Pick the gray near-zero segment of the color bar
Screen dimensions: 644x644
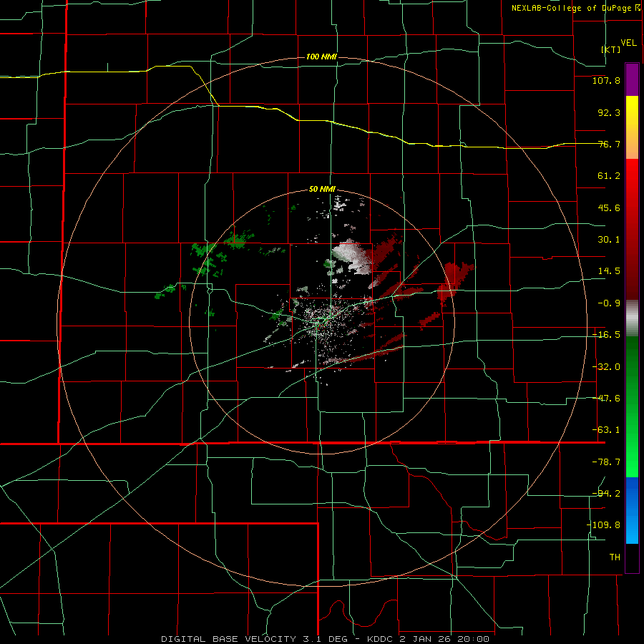(632, 318)
